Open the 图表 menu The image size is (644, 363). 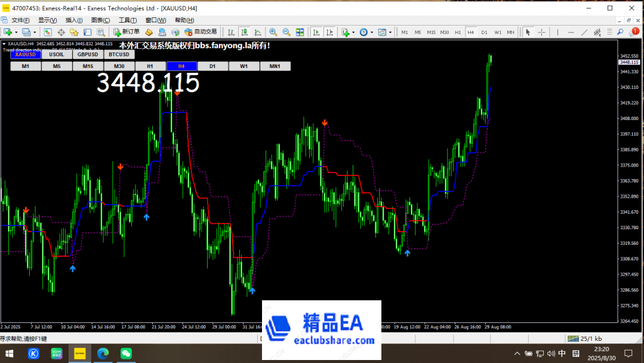point(100,20)
